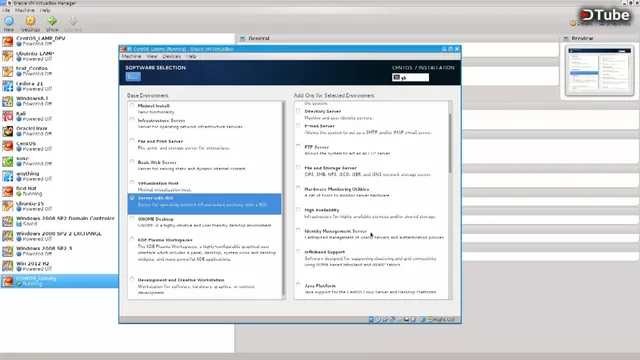Enable Identity Management Server checkbox
The image size is (640, 360).
[298, 231]
